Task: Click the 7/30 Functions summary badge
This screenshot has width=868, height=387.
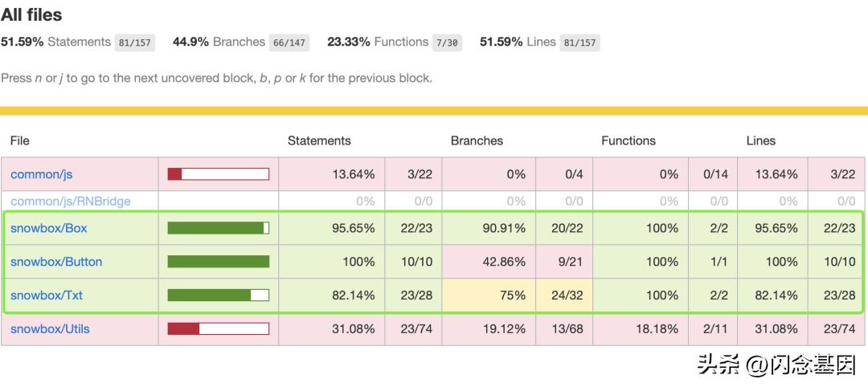Action: tap(447, 43)
